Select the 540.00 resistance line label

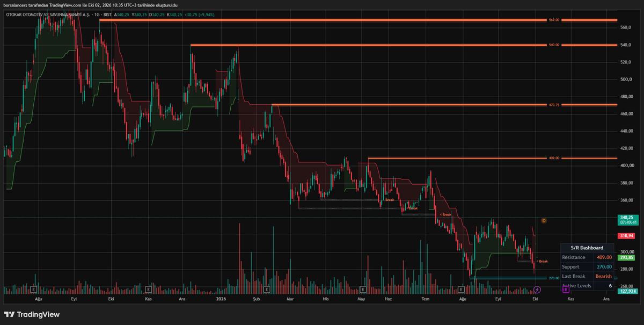pos(554,45)
